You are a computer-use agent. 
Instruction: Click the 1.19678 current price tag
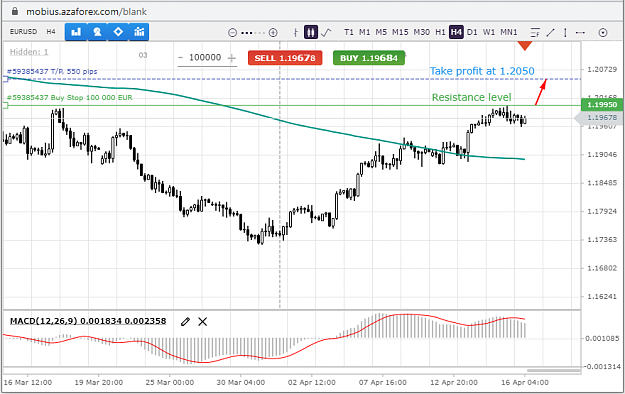coord(599,118)
